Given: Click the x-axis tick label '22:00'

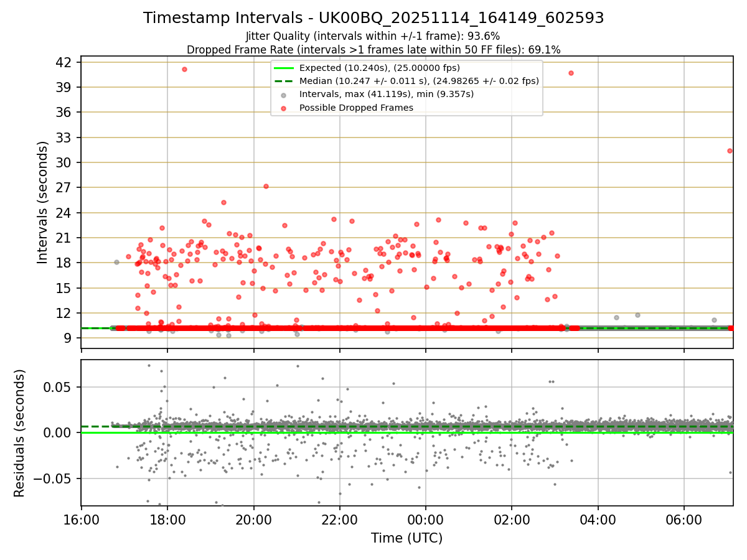Looking at the screenshot, I should coord(339,519).
